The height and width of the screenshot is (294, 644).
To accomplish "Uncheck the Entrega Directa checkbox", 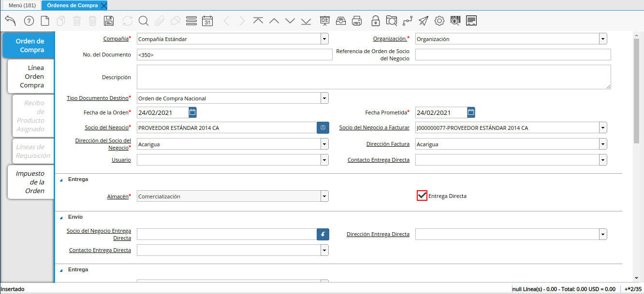I will (422, 196).
